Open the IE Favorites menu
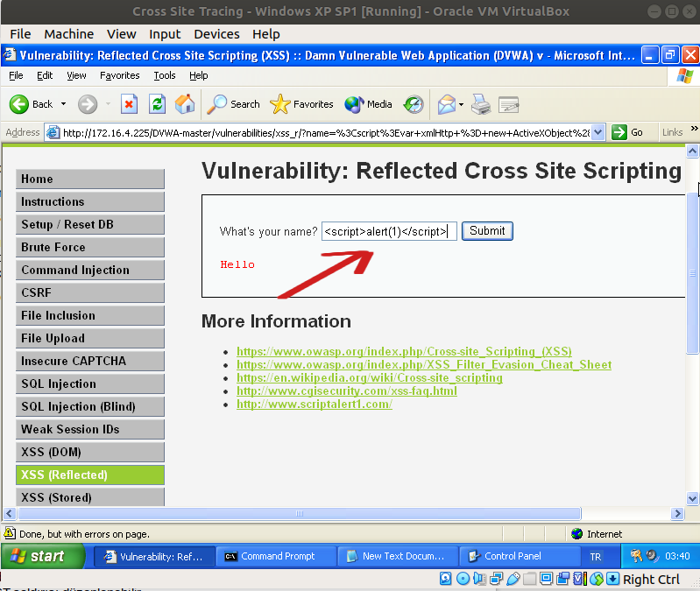The image size is (700, 591). pyautogui.click(x=120, y=75)
